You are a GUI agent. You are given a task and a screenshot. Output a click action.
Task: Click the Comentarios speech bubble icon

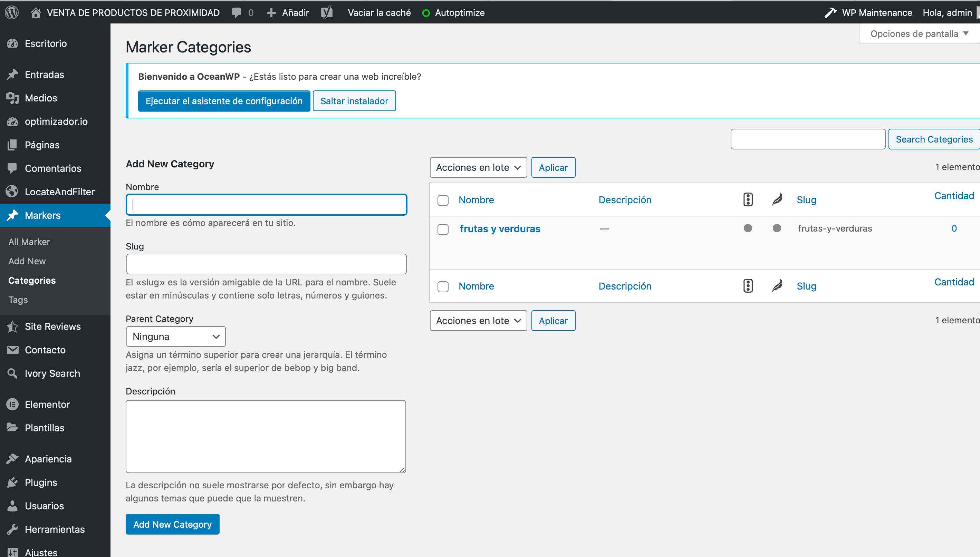pyautogui.click(x=13, y=168)
